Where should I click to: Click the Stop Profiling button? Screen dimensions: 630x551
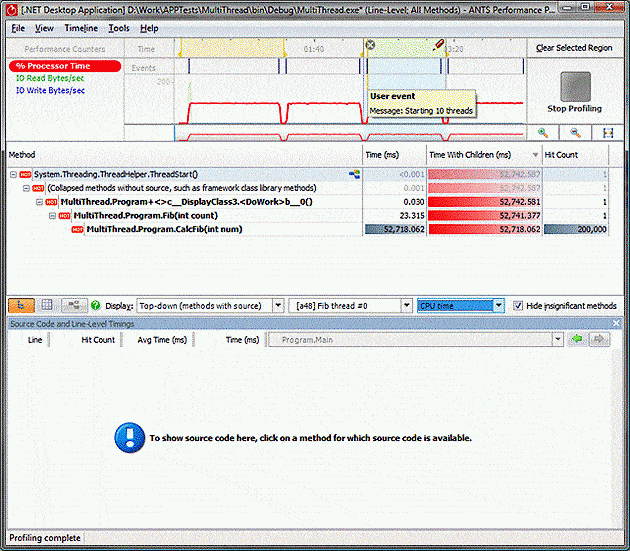pos(575,92)
